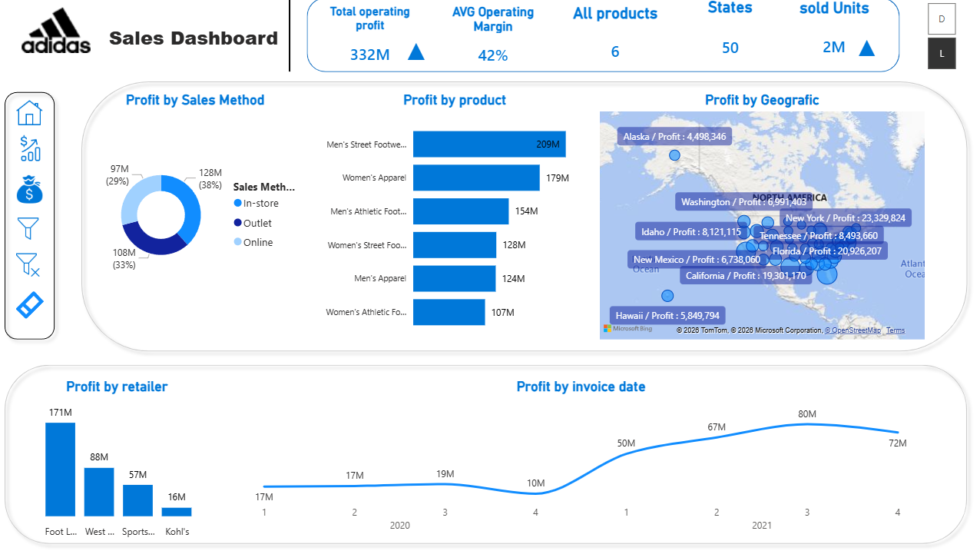The height and width of the screenshot is (551, 980).
Task: Click the Online legend color dot
Action: (x=238, y=242)
